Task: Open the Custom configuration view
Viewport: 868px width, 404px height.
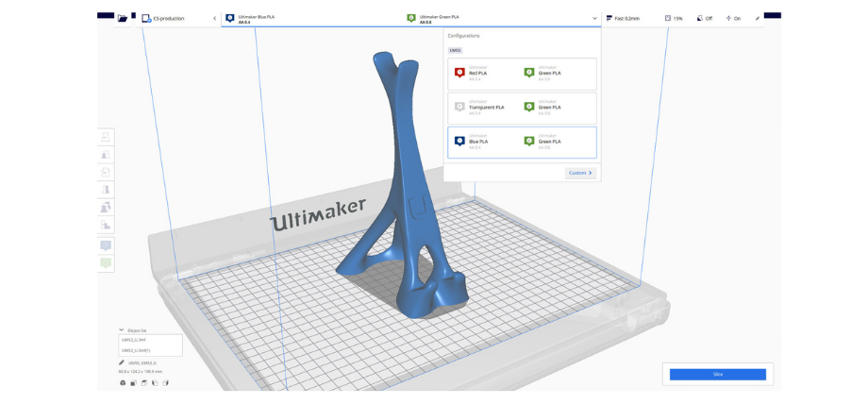Action: [580, 173]
